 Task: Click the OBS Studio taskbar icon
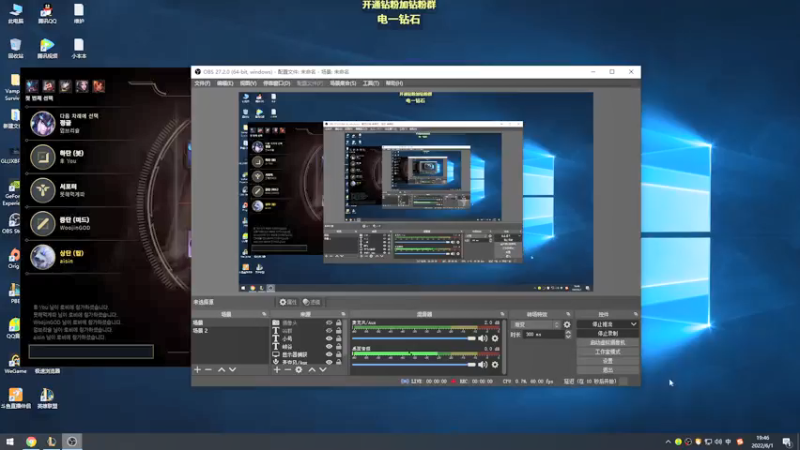coord(72,441)
